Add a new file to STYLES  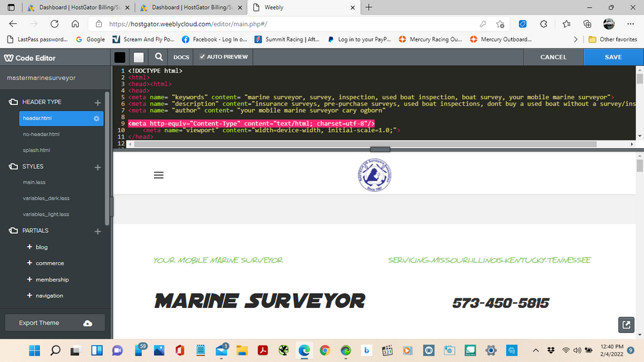click(x=98, y=167)
